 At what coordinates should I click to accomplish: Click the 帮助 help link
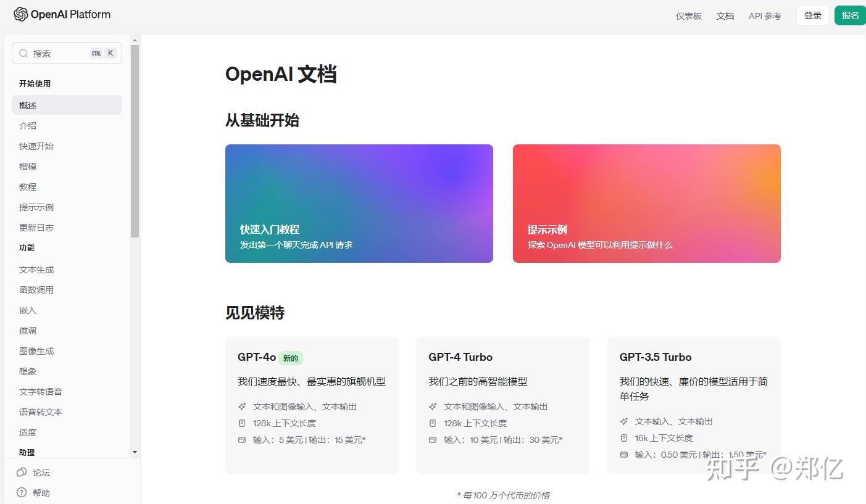34,493
